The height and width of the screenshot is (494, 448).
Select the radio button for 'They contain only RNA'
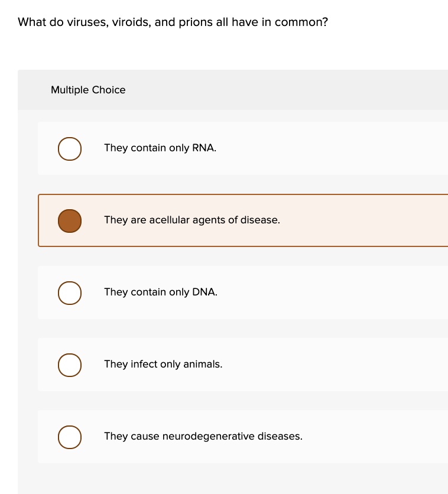click(70, 149)
